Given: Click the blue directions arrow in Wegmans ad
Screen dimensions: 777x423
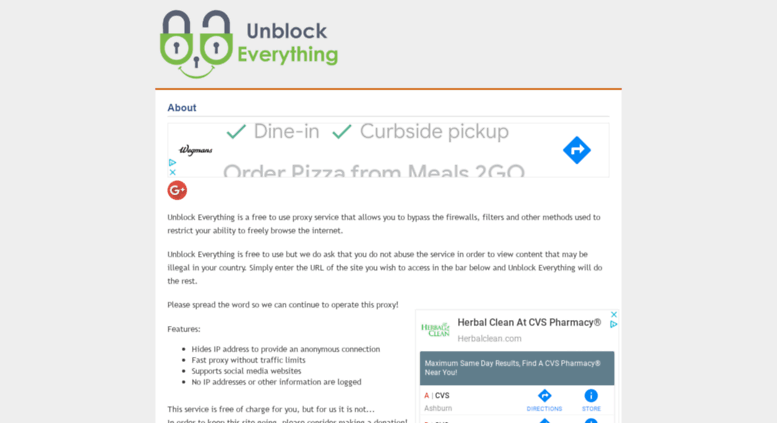Looking at the screenshot, I should 577,150.
